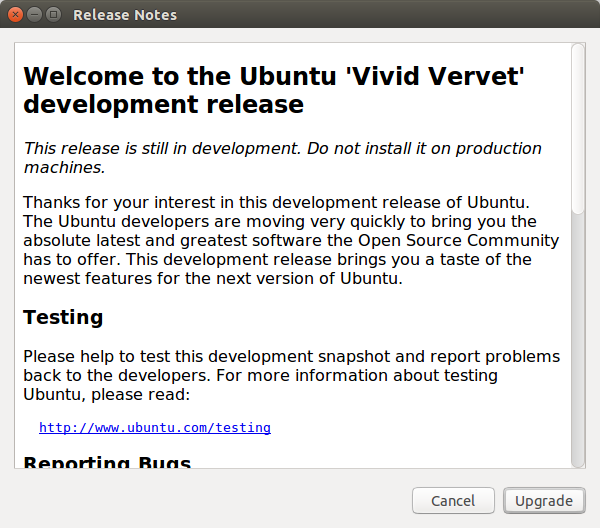The height and width of the screenshot is (528, 600).
Task: Click the partially visible 'Reporting Bugs' heading
Action: tap(107, 461)
